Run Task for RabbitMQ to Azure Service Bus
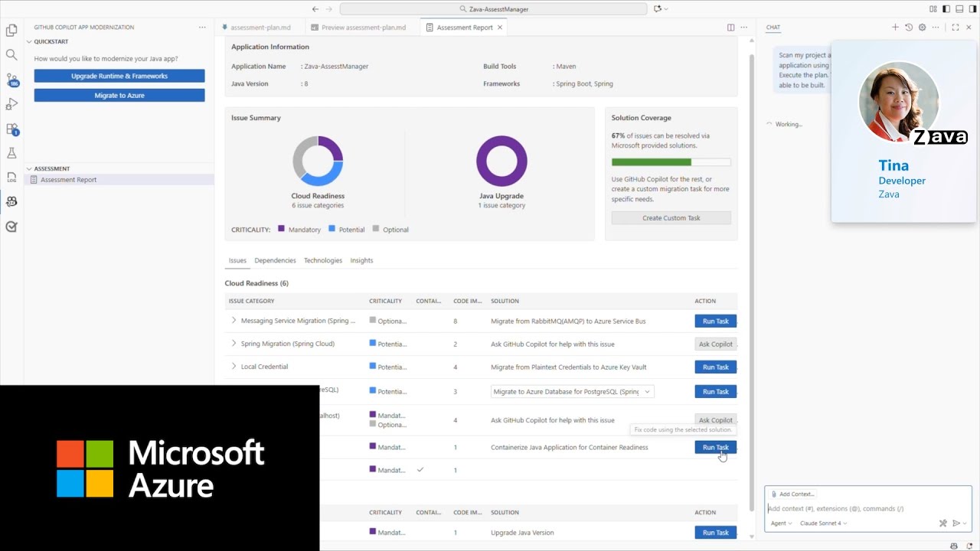 tap(716, 321)
